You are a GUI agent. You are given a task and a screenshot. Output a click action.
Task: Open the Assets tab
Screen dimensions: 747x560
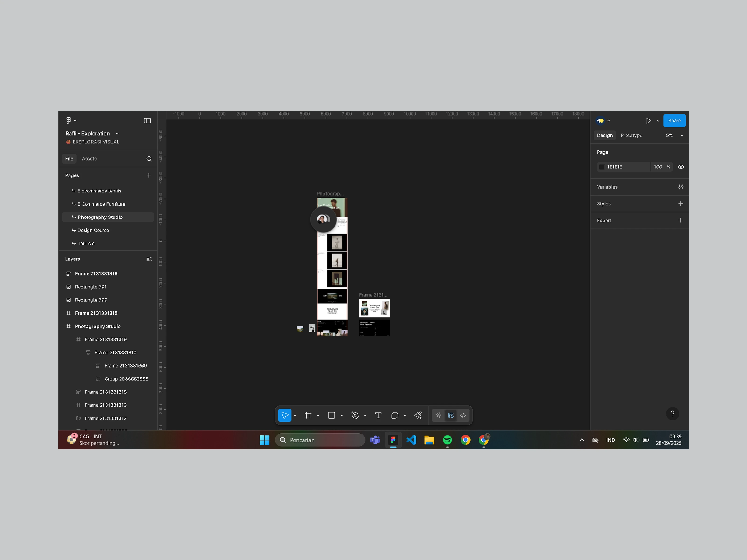[x=89, y=159]
